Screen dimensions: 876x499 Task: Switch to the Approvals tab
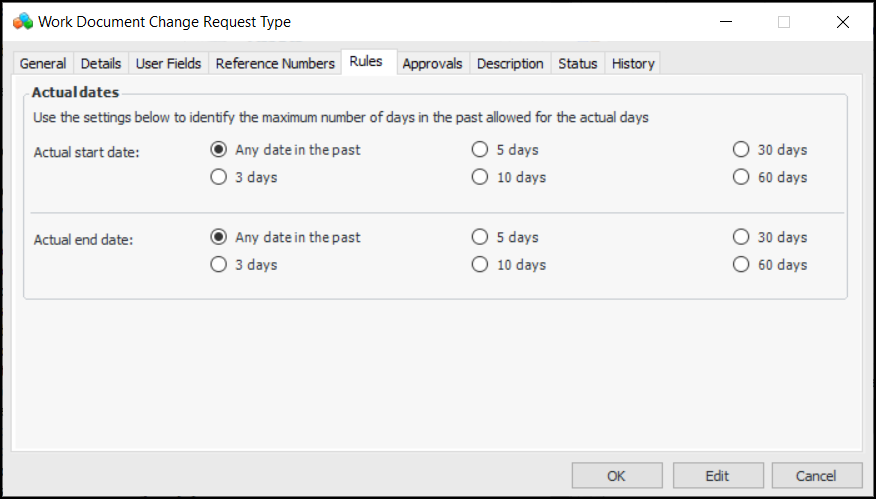coord(432,63)
